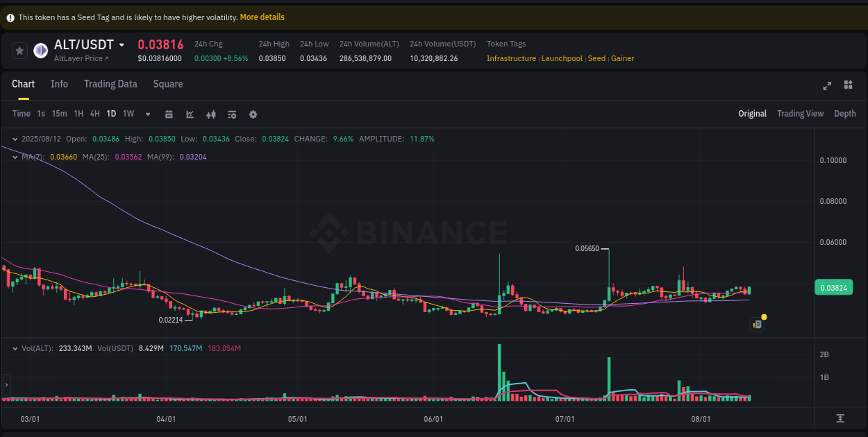Viewport: 868px width, 437px height.
Task: Collapse the Vol(ALT) indicator chevron
Action: tap(15, 348)
